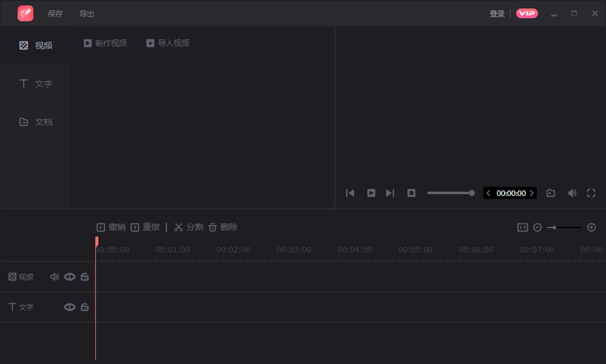Screen dimensions: 606x364
Task: Zoom out the timeline with minus icon
Action: coord(537,227)
